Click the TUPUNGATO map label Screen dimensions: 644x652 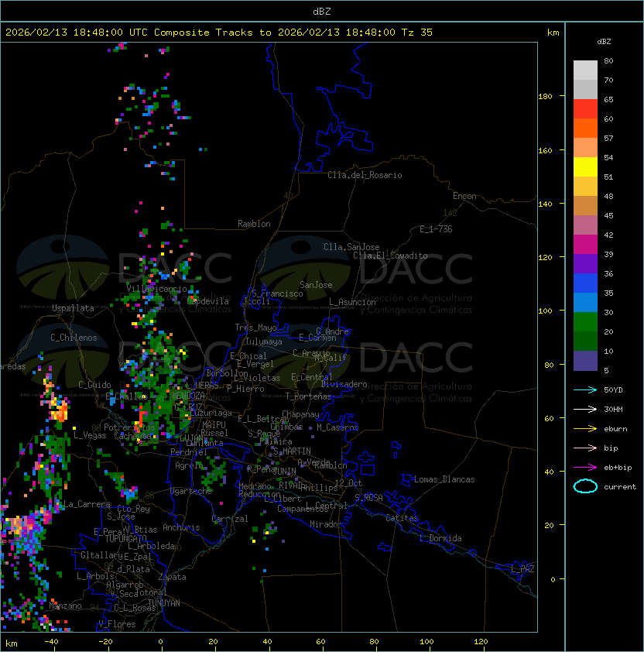click(126, 538)
